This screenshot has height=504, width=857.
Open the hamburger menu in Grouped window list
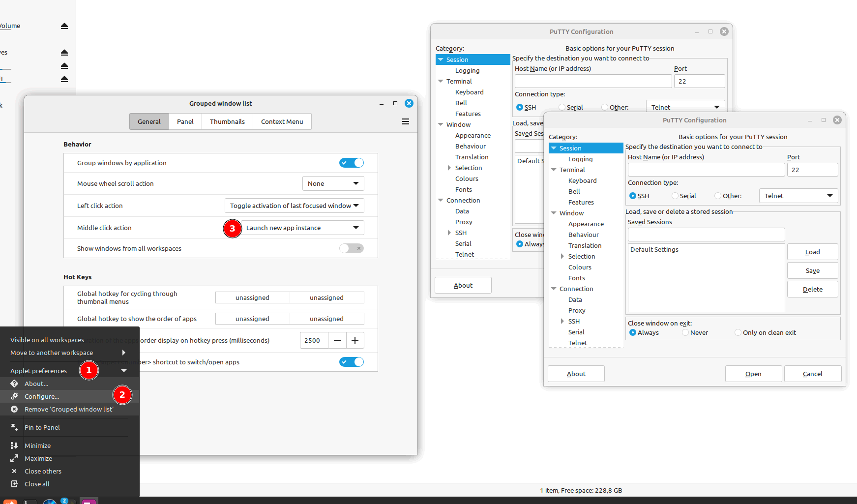pyautogui.click(x=406, y=121)
